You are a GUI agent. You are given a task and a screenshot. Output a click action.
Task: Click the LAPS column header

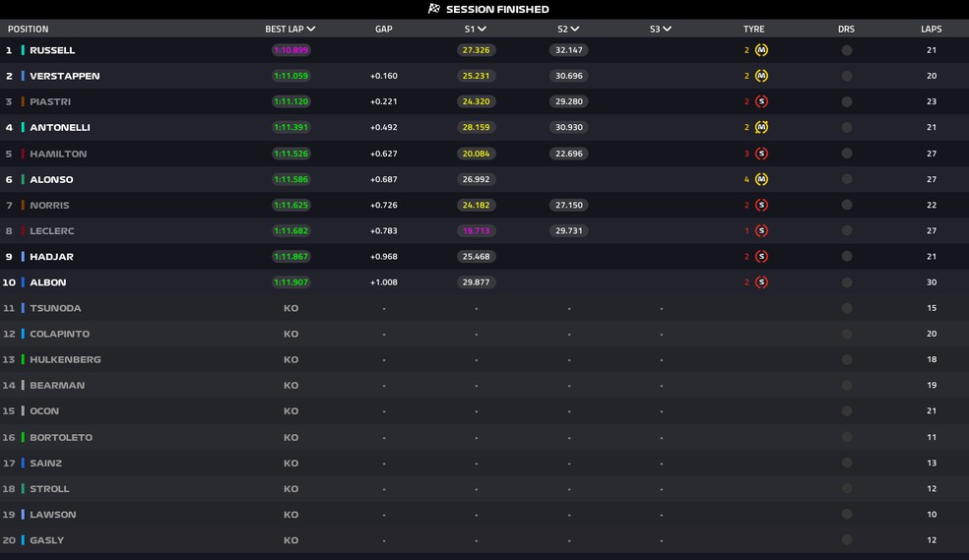pos(932,29)
